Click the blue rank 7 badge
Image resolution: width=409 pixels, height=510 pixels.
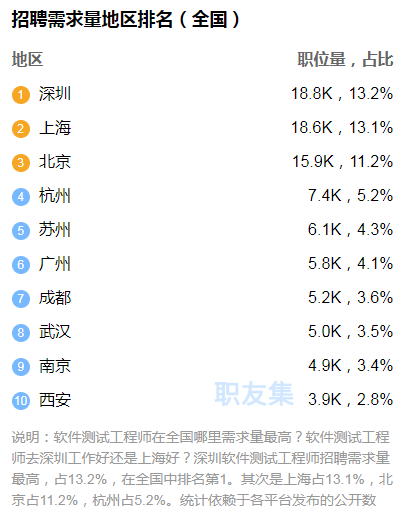[x=21, y=299]
